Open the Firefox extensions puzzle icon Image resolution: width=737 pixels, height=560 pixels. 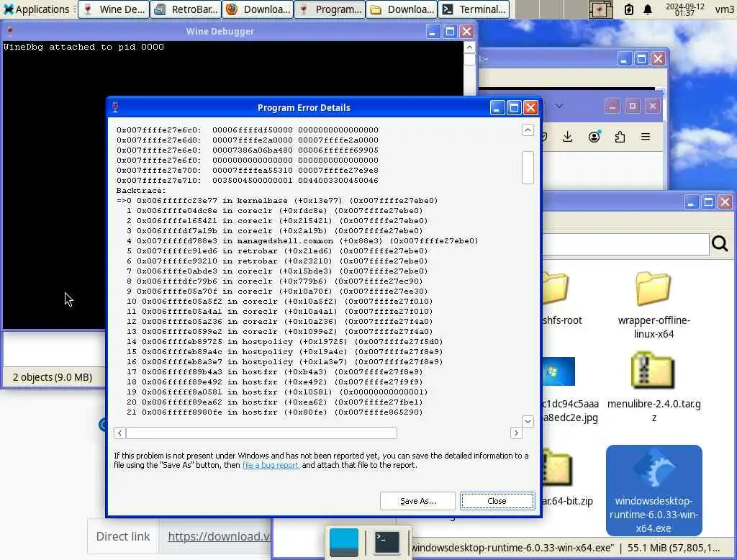620,137
